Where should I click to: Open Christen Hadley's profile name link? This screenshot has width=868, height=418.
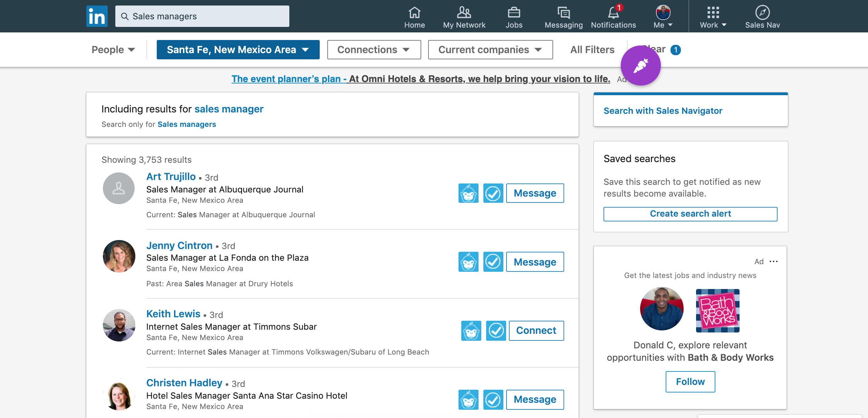point(184,383)
